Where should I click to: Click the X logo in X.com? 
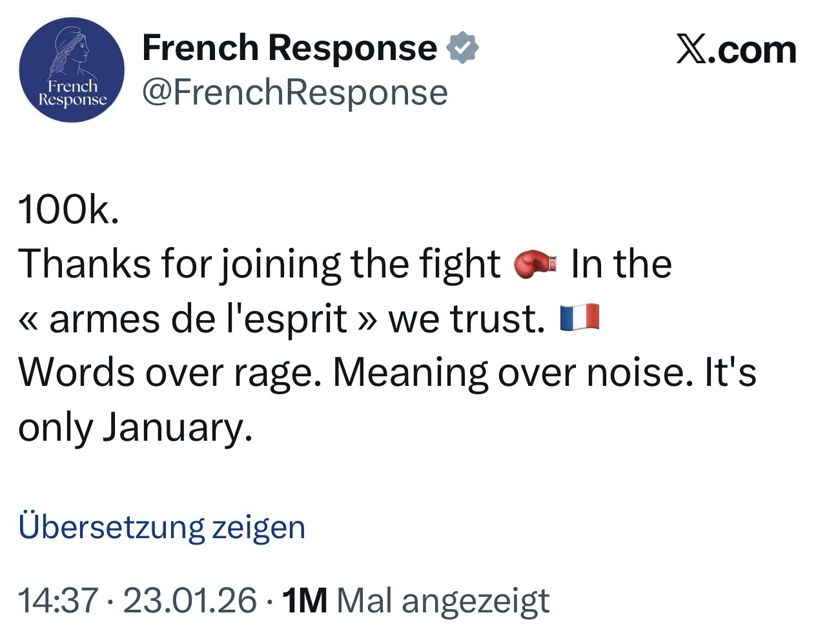[690, 50]
